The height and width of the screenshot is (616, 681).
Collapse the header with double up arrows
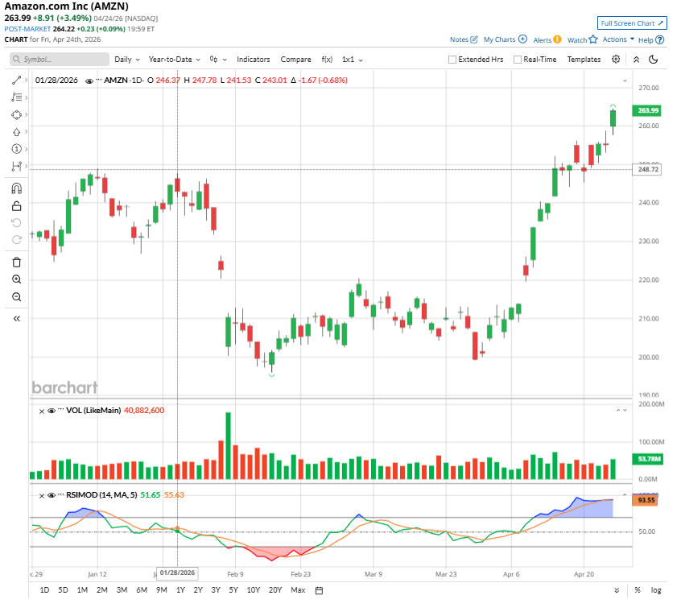pyautogui.click(x=636, y=60)
